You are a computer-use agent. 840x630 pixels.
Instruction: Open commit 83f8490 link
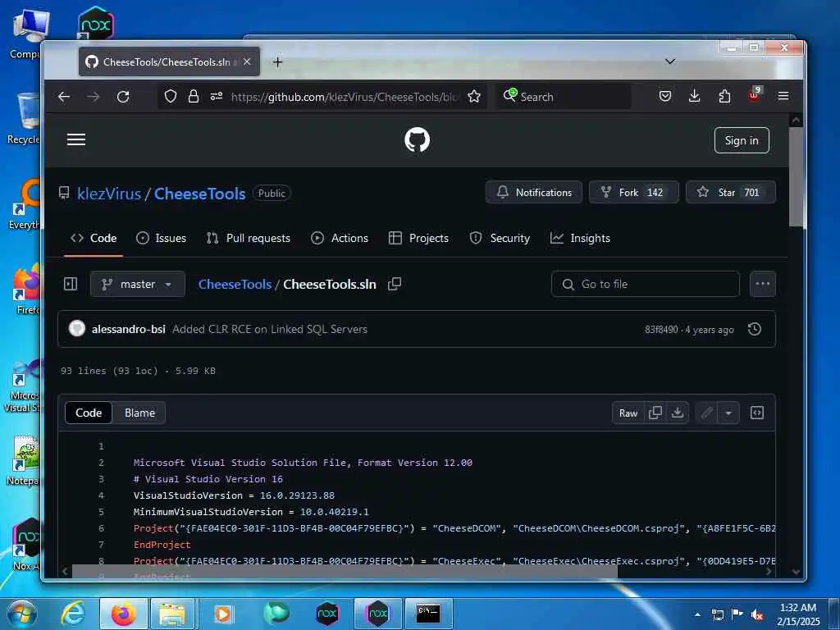pos(661,330)
